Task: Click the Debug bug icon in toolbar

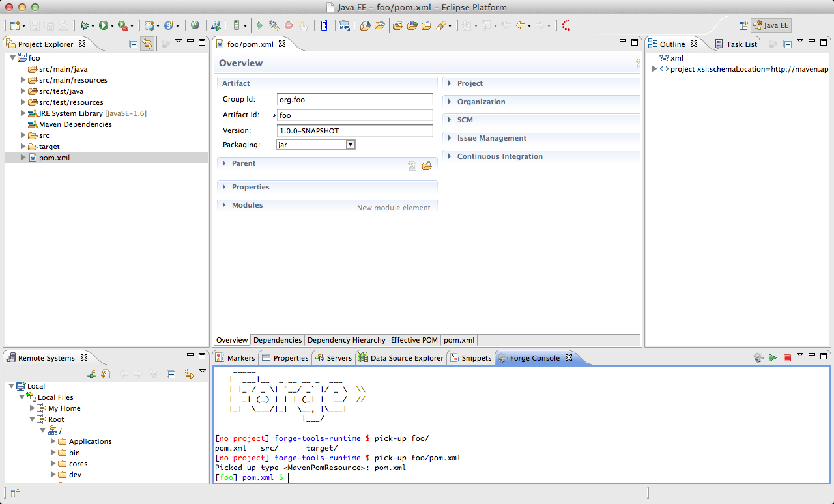Action: [x=83, y=25]
